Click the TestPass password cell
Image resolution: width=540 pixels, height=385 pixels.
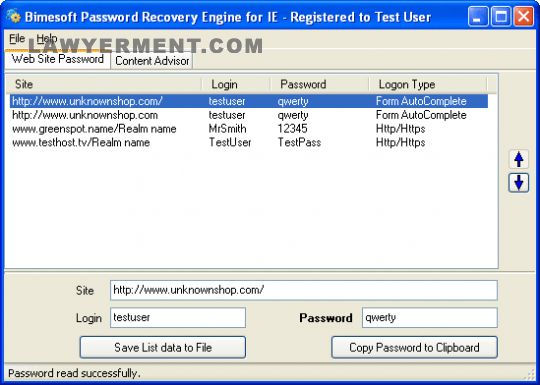[x=299, y=143]
